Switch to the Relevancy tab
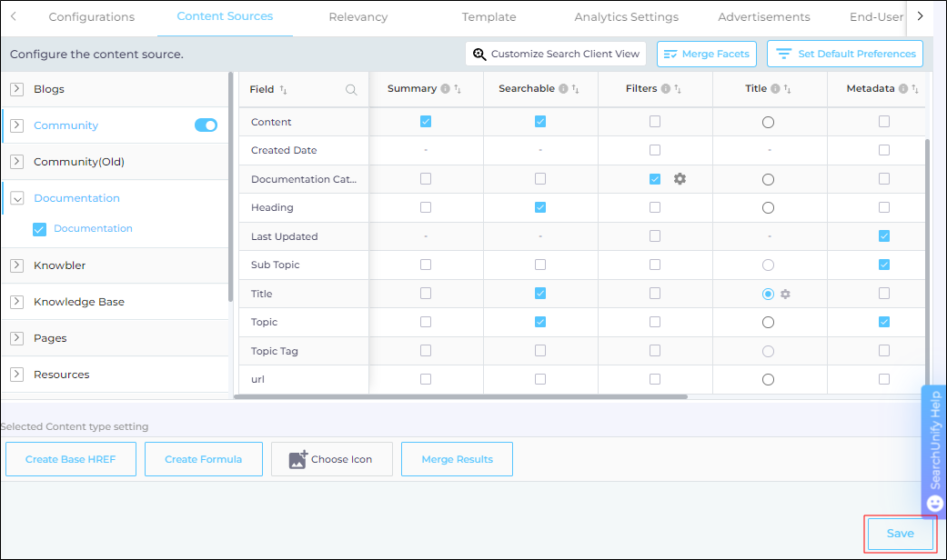 pos(358,17)
